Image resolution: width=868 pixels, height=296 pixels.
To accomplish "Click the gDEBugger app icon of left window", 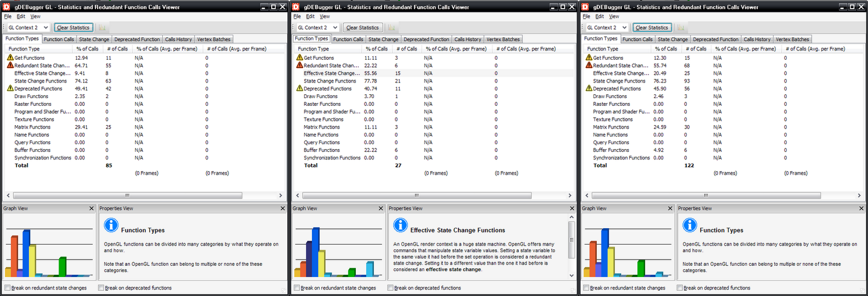I will pyautogui.click(x=7, y=7).
